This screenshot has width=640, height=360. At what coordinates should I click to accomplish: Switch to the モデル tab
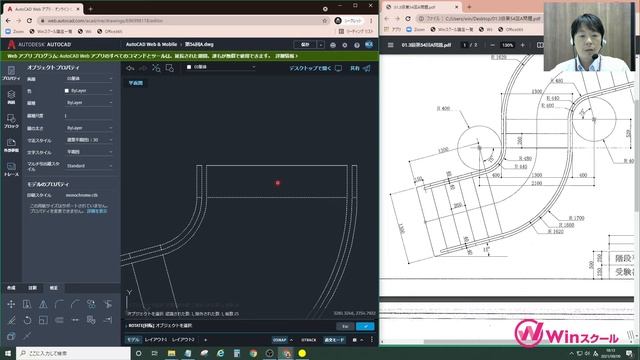[133, 340]
